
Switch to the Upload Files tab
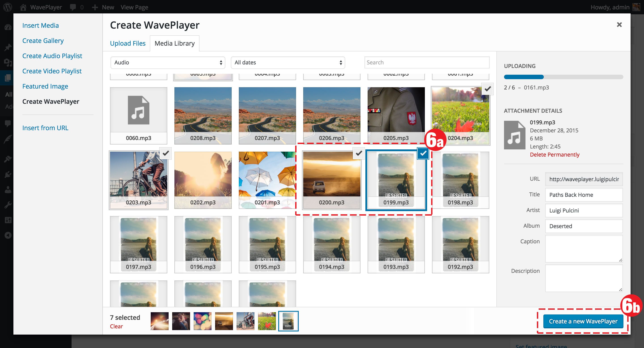pyautogui.click(x=127, y=43)
